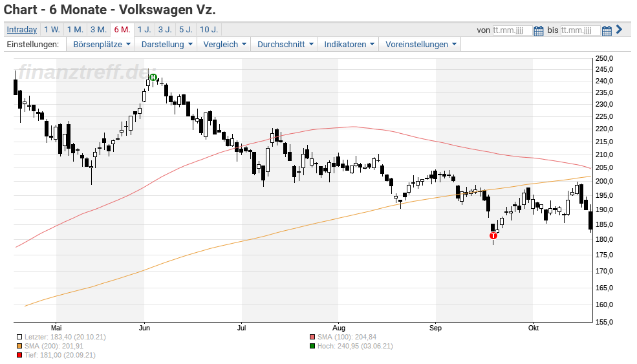The height and width of the screenshot is (364, 637).
Task: Click legend text 'SMA (100): 204,84'
Action: tap(347, 337)
